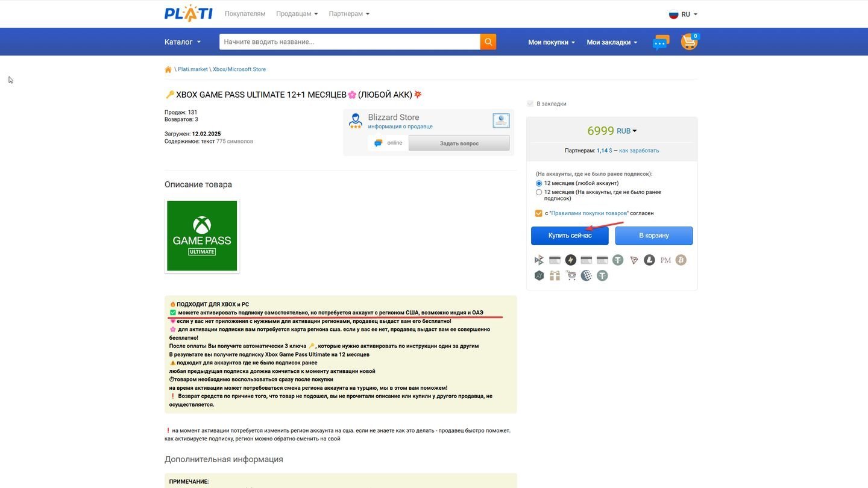Image resolution: width=868 pixels, height=488 pixels.
Task: Expand the 'Мои покупки' dropdown
Action: pos(552,42)
